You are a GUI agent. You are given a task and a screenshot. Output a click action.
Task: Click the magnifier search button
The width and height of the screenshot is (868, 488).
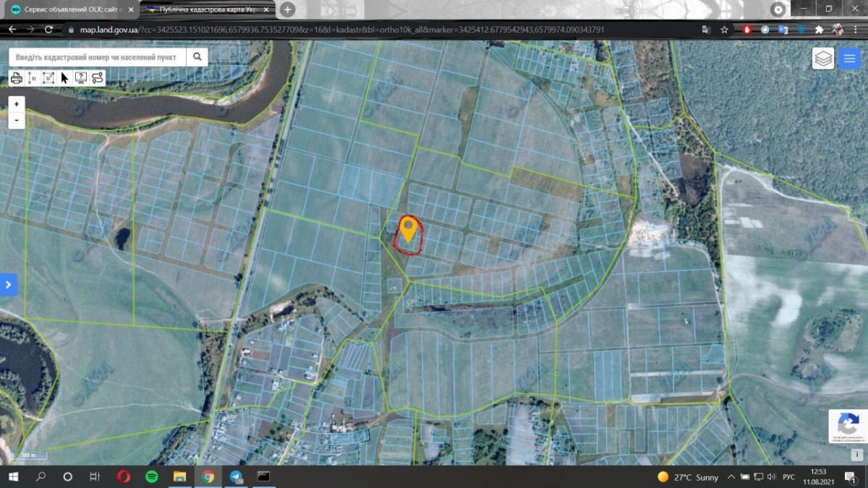click(x=197, y=57)
